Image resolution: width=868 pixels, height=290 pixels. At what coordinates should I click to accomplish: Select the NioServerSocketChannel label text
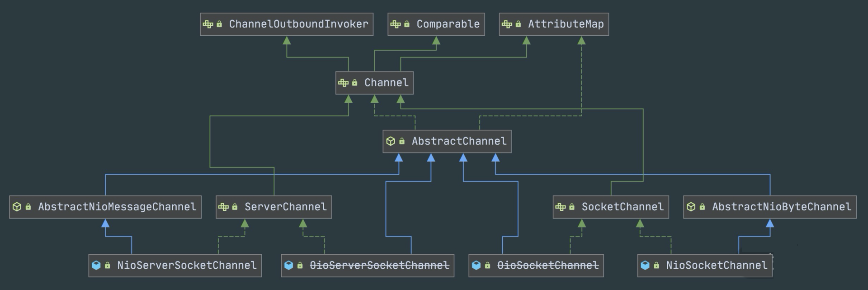click(x=187, y=265)
